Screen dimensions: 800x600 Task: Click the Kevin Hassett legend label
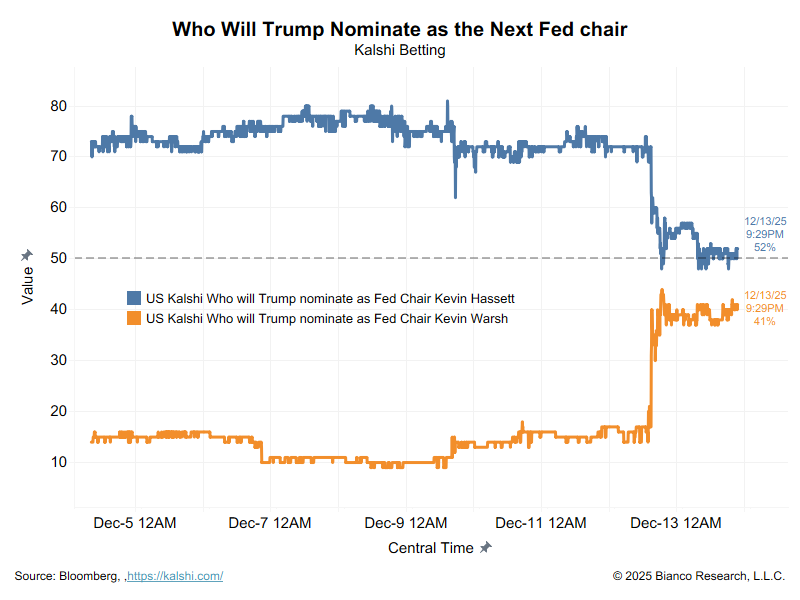(x=330, y=298)
